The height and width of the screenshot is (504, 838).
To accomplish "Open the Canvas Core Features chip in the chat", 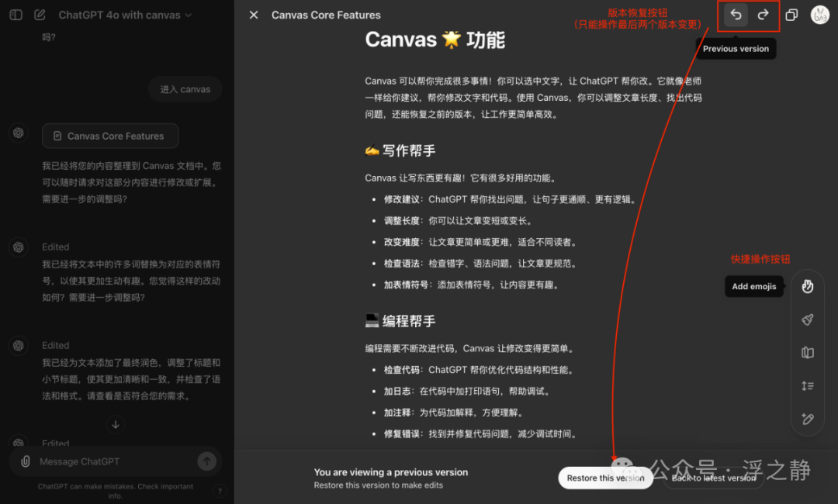I will click(110, 136).
